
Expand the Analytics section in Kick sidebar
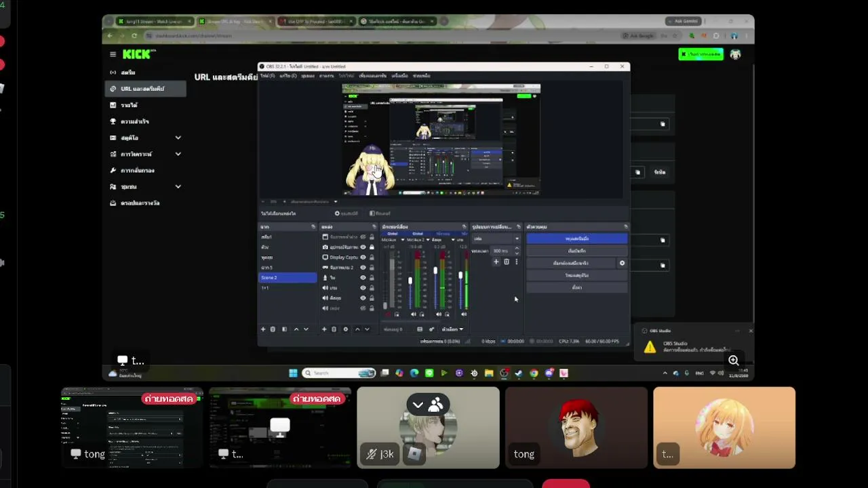178,154
